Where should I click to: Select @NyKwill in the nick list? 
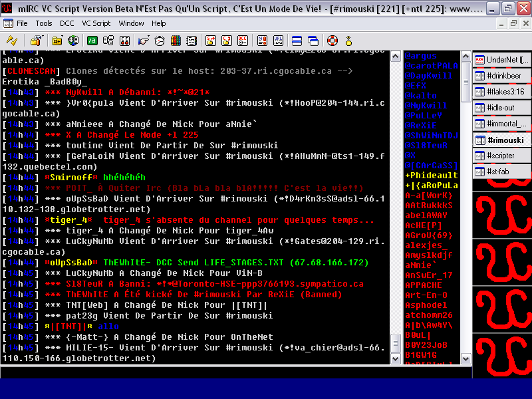coord(426,106)
